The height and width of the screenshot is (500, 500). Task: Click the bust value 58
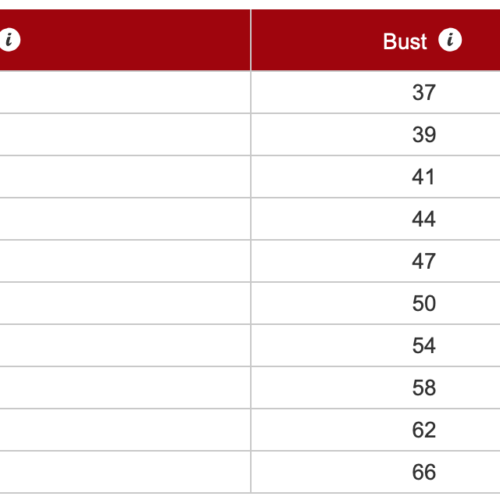tap(424, 388)
